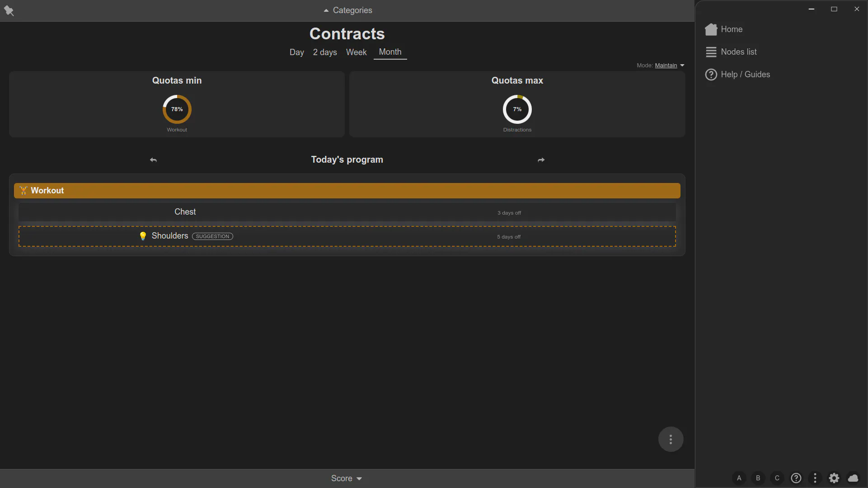Close the application window
This screenshot has width=868, height=488.
pos(857,9)
